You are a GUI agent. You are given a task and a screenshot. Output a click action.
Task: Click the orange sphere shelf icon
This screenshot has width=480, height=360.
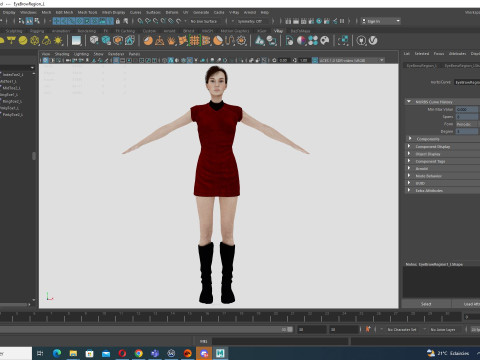(148, 41)
